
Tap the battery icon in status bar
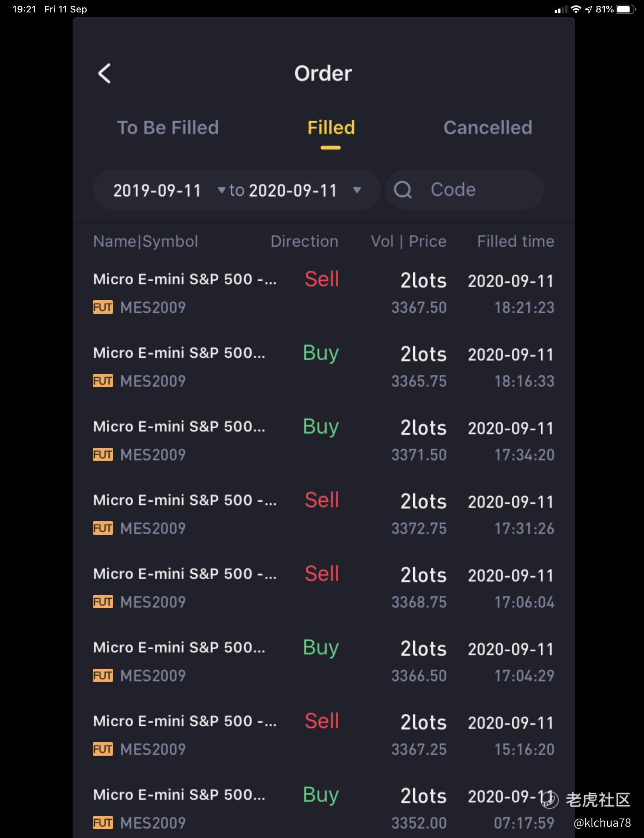pyautogui.click(x=625, y=9)
